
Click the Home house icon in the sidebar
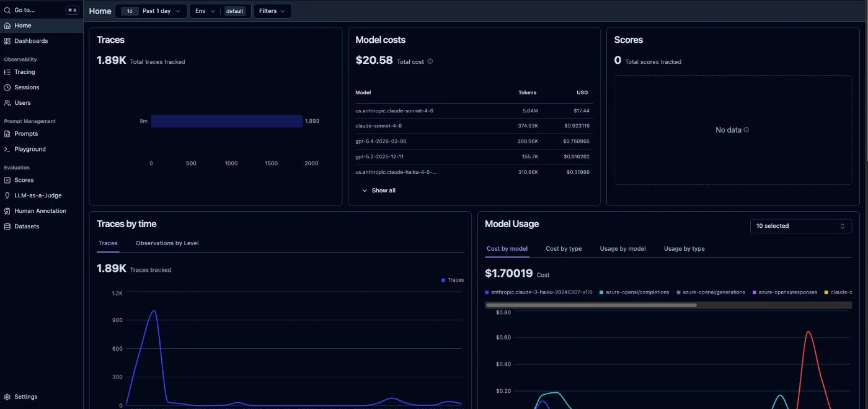pos(7,25)
